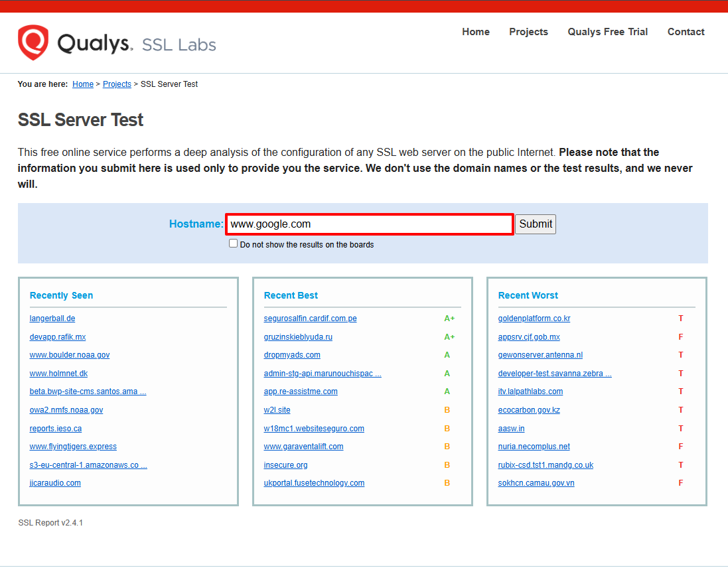This screenshot has width=728, height=568.
Task: Open ukportal.fusetechnology.com report
Action: pos(314,483)
